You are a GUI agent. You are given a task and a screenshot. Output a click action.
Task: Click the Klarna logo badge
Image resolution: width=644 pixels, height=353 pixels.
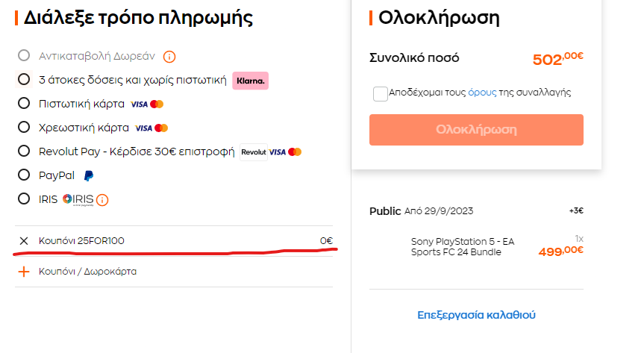250,80
